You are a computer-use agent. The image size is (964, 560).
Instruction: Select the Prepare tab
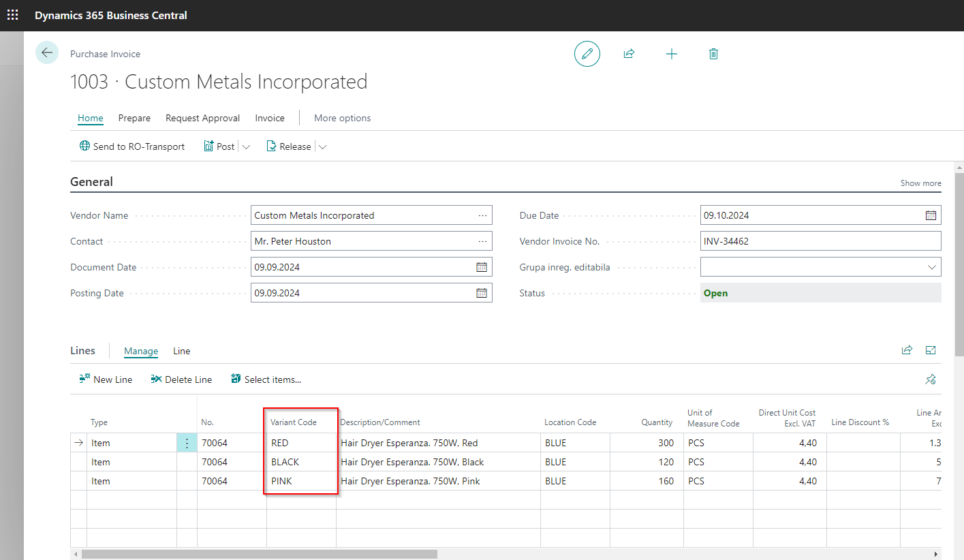[134, 118]
